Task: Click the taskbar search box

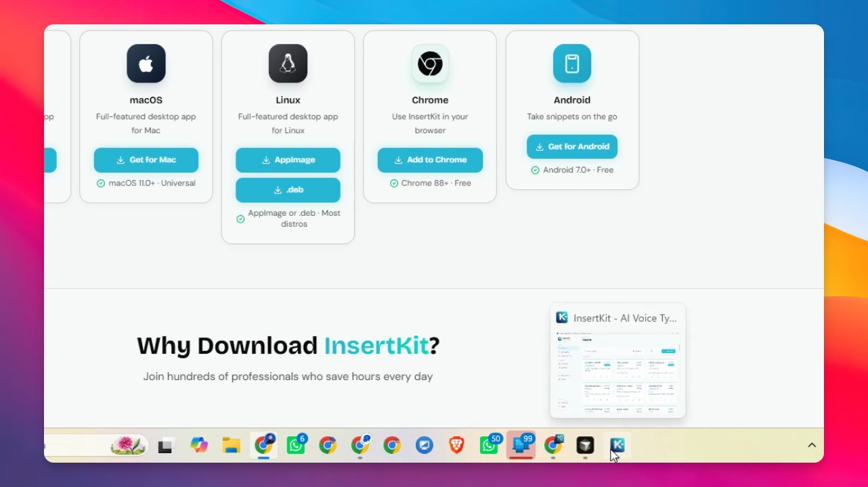Action: pos(95,445)
